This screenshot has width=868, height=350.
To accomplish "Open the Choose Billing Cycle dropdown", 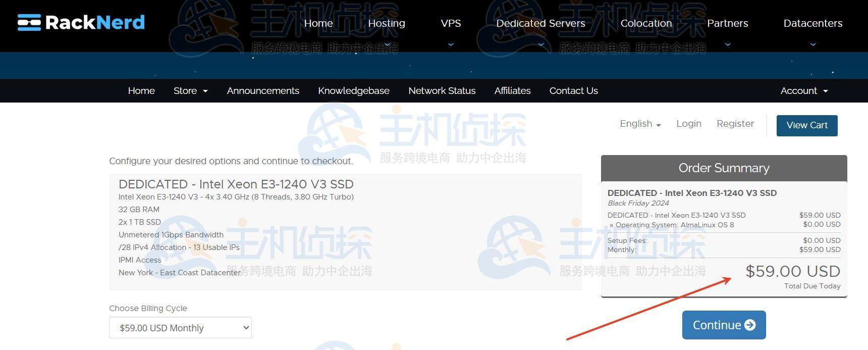I will tap(180, 328).
